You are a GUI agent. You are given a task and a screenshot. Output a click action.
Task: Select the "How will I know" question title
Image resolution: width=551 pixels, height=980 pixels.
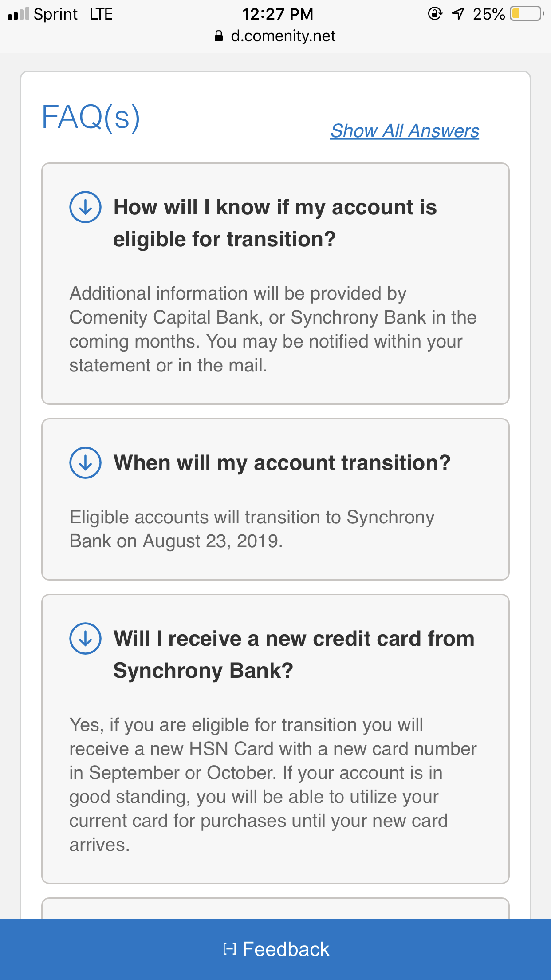point(275,223)
